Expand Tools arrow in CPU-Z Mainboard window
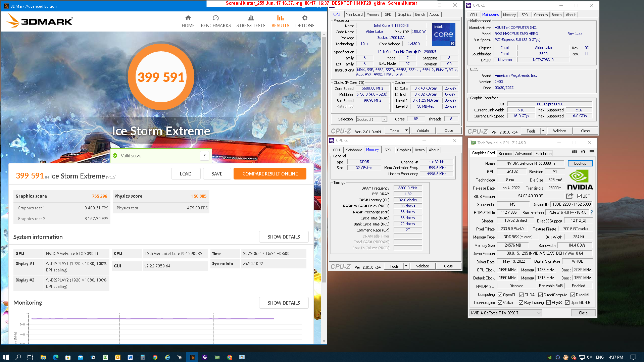Viewport: 644px width, 362px height. [x=543, y=131]
